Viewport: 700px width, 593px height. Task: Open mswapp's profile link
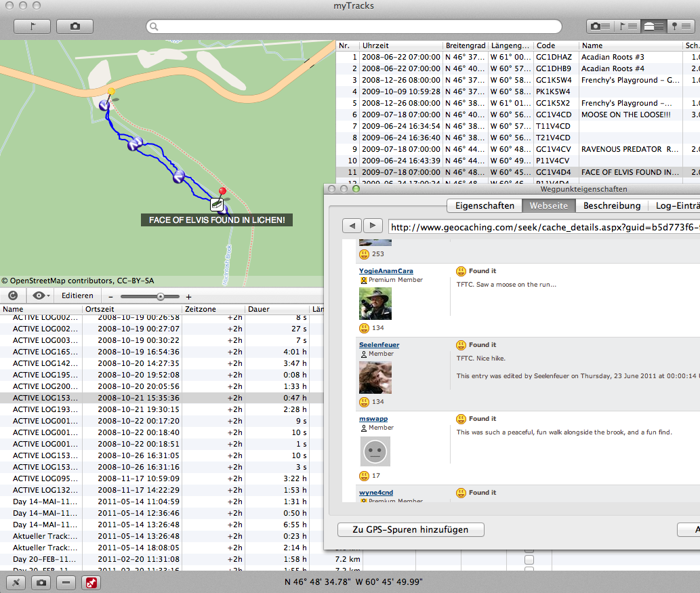[373, 418]
